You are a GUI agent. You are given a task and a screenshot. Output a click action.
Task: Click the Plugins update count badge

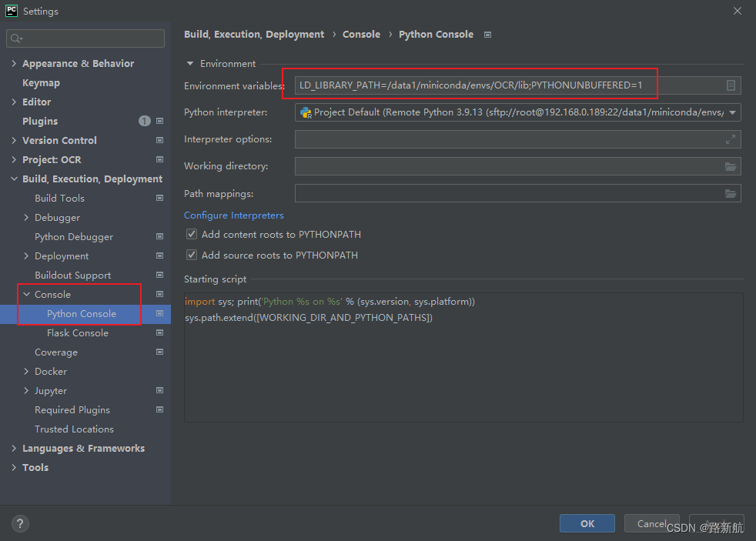[x=144, y=121]
